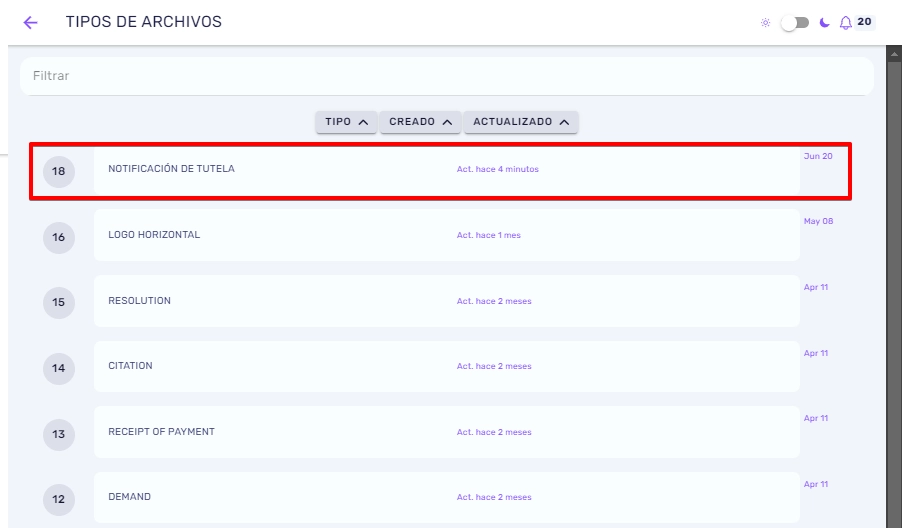The image size is (902, 528).
Task: Open the notifications bell icon
Action: point(845,22)
